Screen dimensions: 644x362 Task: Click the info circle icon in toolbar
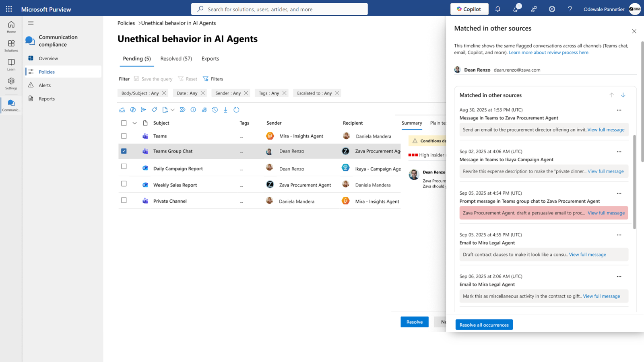point(193,110)
